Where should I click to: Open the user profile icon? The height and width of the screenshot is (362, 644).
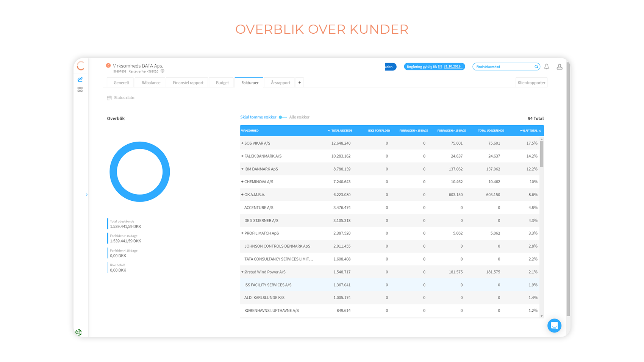click(x=559, y=67)
